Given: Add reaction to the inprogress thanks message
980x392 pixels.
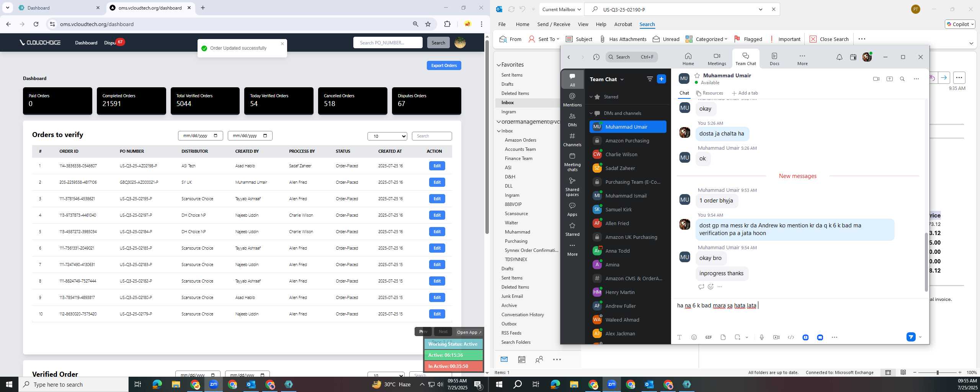Looking at the screenshot, I should point(710,287).
